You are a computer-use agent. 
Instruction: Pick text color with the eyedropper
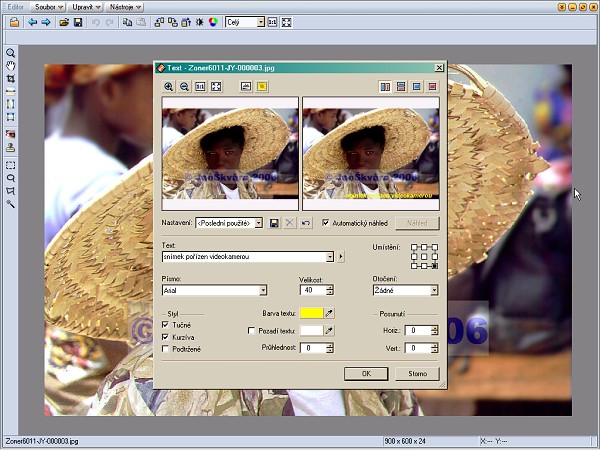coord(330,313)
